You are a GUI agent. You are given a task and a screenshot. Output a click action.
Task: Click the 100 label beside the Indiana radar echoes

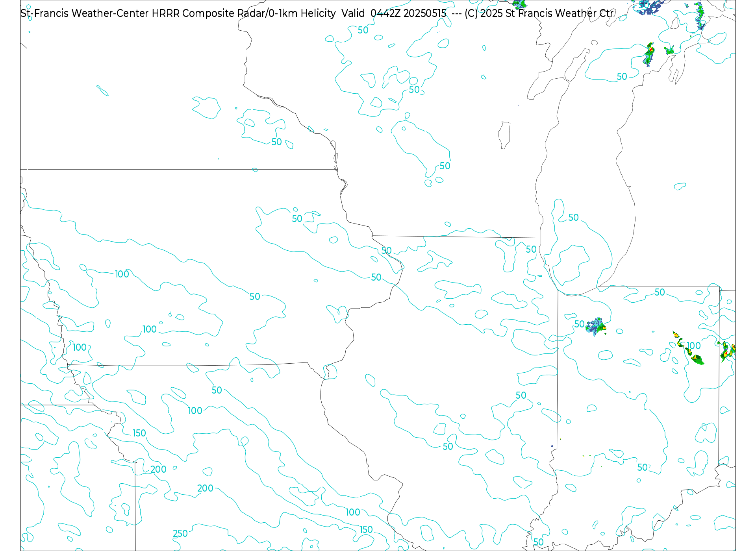[x=694, y=346]
